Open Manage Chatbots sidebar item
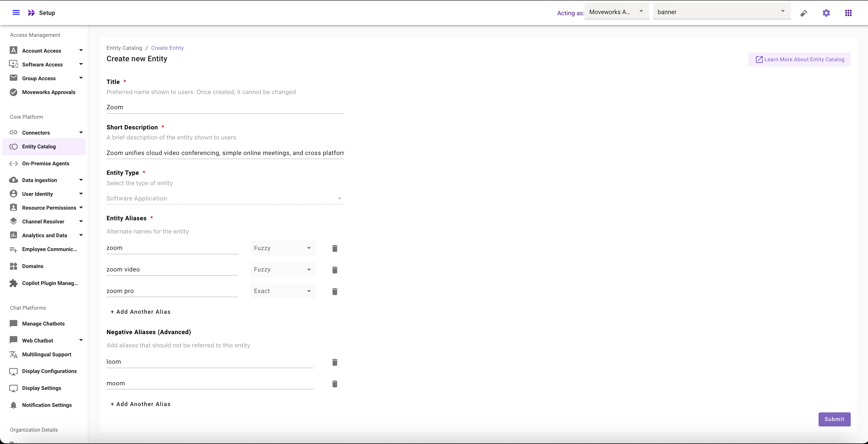 tap(43, 324)
